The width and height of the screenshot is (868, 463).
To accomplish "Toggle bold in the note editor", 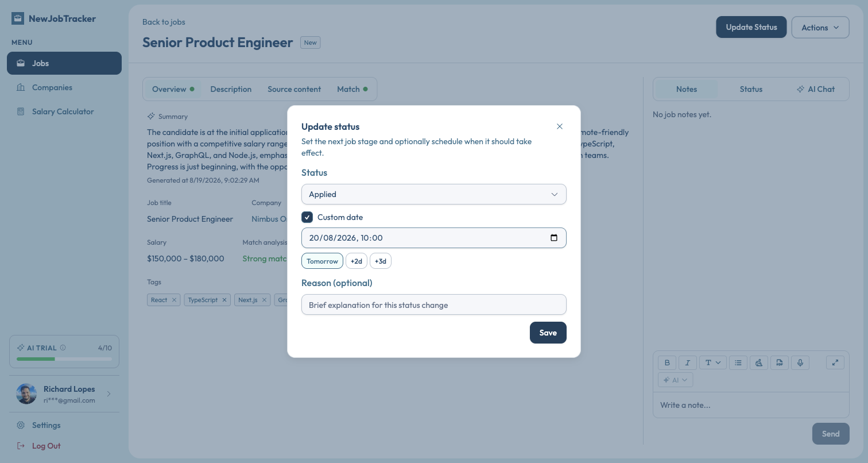I will point(667,362).
